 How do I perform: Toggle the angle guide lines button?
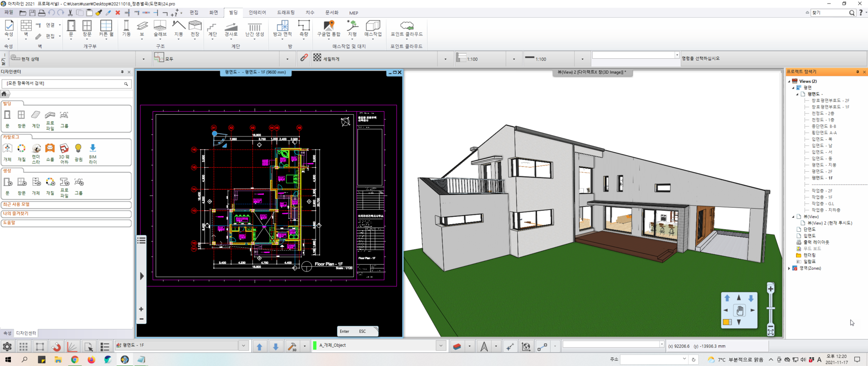coord(72,347)
